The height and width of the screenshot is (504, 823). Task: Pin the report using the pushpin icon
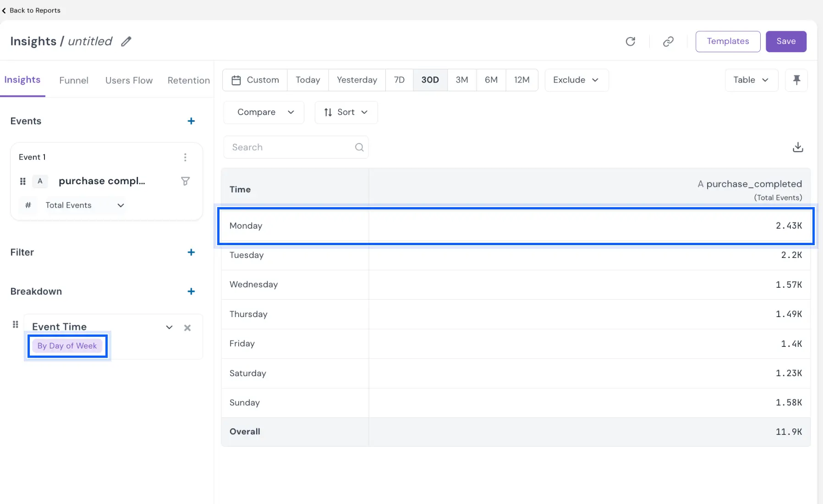[x=796, y=80]
